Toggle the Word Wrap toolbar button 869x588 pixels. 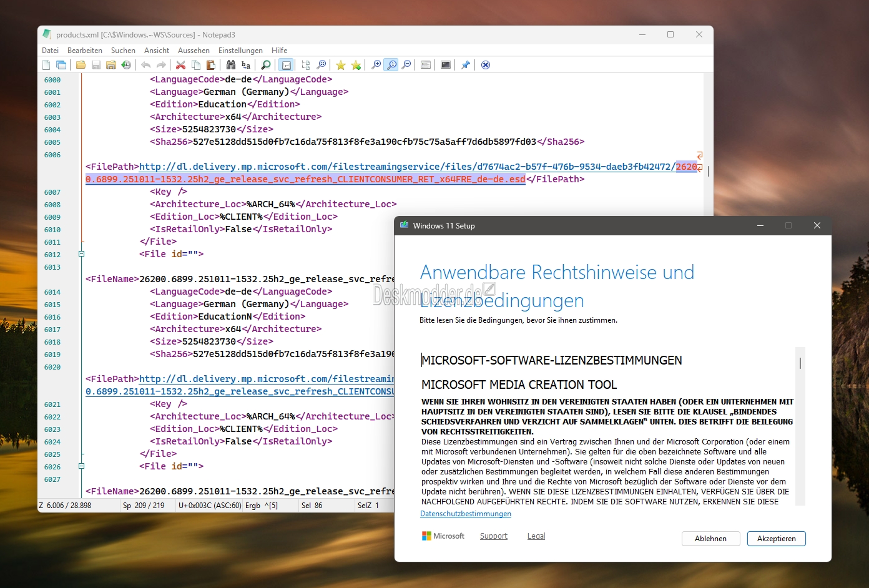pos(286,65)
